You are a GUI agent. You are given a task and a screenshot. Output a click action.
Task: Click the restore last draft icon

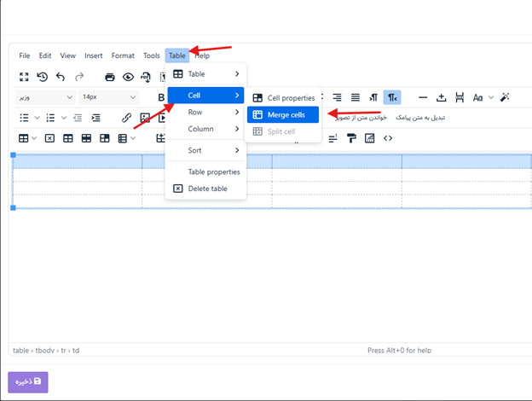pos(43,77)
